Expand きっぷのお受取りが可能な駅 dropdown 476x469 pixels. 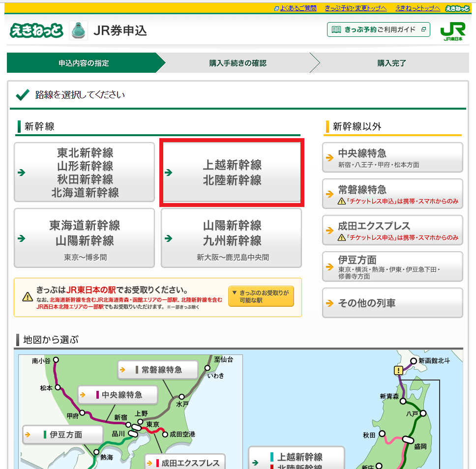(261, 296)
